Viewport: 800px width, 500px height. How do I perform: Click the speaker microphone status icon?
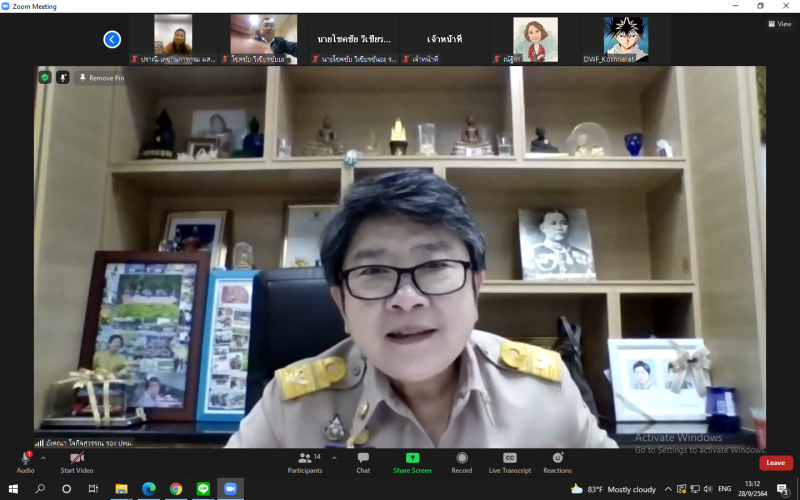63,78
